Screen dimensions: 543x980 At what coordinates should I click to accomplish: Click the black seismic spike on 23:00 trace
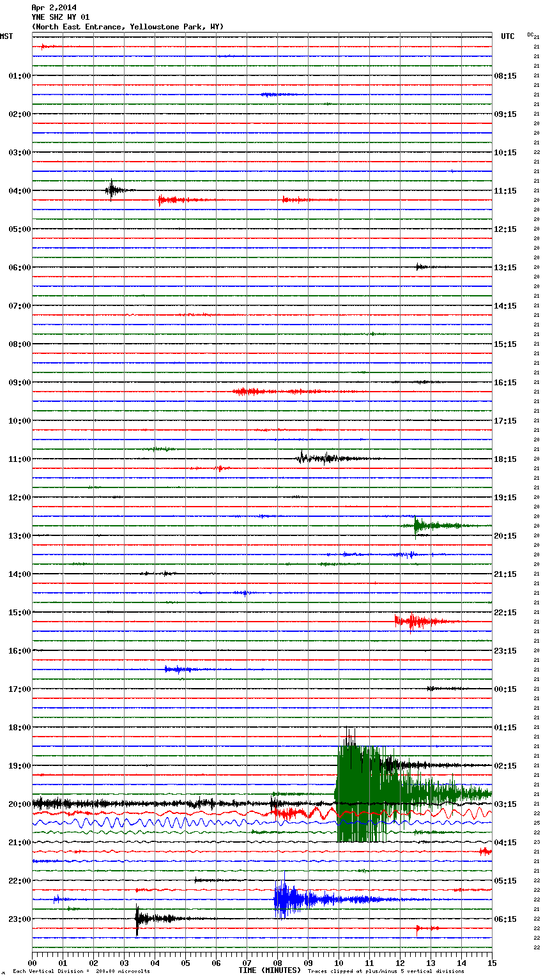point(137,919)
